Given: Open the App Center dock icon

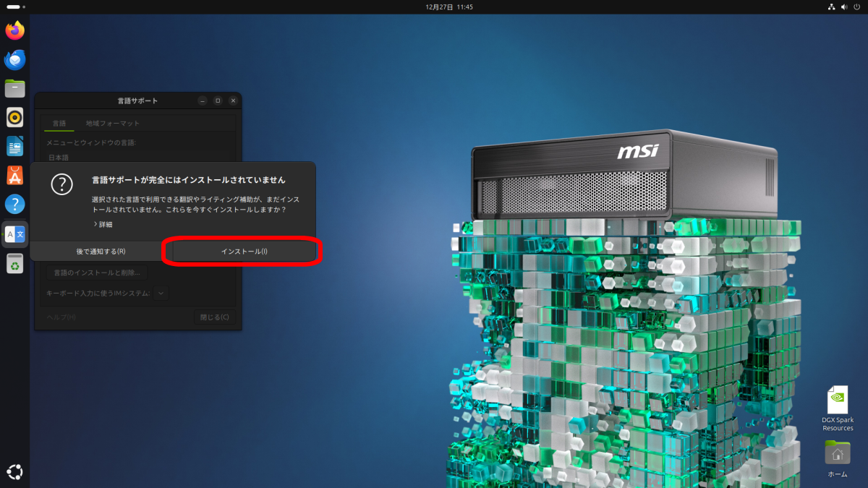Looking at the screenshot, I should coord(14,175).
